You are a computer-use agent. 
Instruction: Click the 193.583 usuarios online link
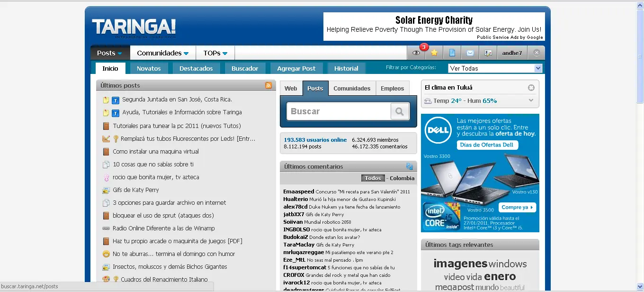[315, 140]
